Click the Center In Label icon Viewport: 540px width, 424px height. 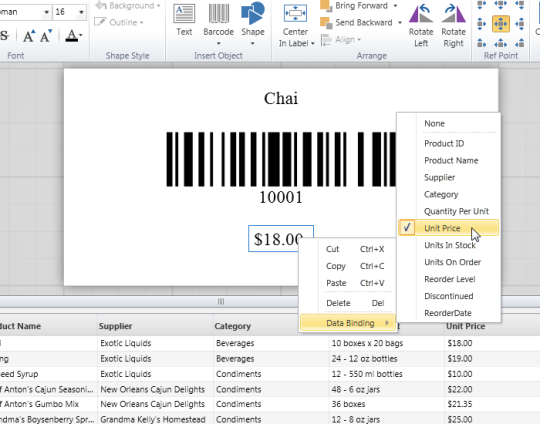295,14
